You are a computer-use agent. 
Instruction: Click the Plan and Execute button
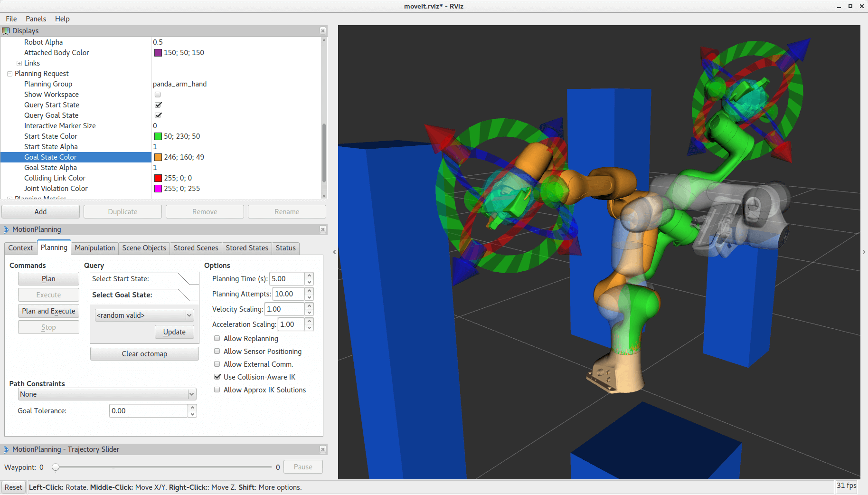[48, 311]
